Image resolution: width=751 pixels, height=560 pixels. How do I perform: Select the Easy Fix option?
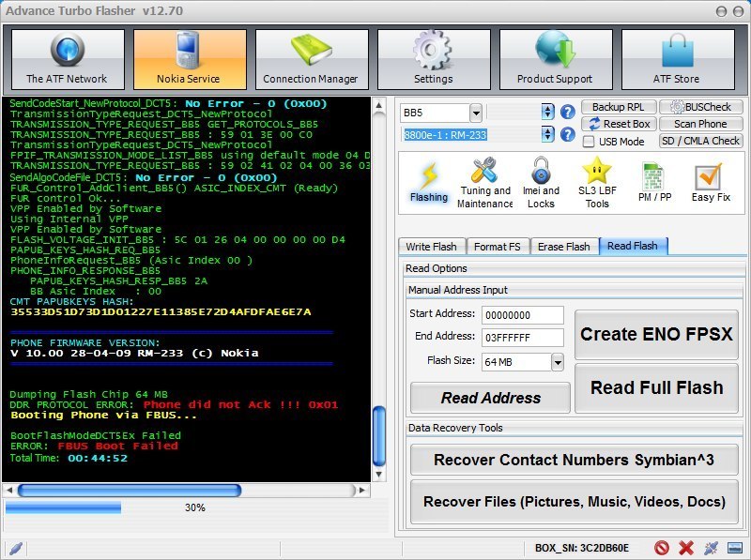point(710,182)
